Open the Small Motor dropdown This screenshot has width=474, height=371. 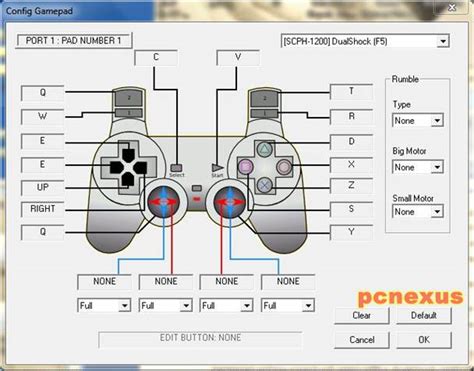pos(417,211)
